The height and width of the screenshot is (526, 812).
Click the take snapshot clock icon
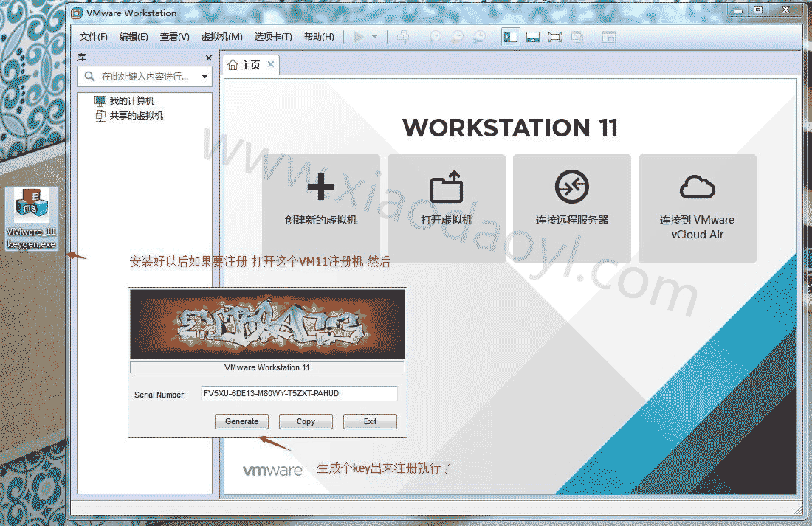pyautogui.click(x=436, y=37)
